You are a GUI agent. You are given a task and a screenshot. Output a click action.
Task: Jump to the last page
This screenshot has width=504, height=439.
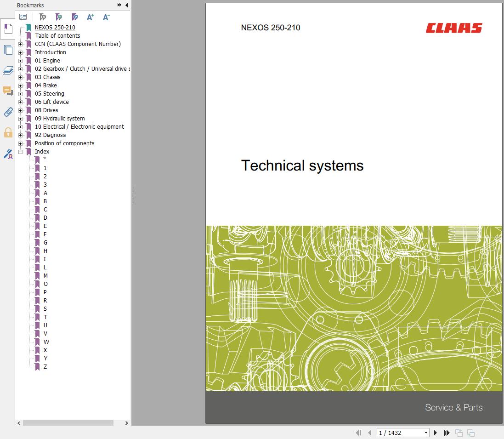[x=447, y=433]
